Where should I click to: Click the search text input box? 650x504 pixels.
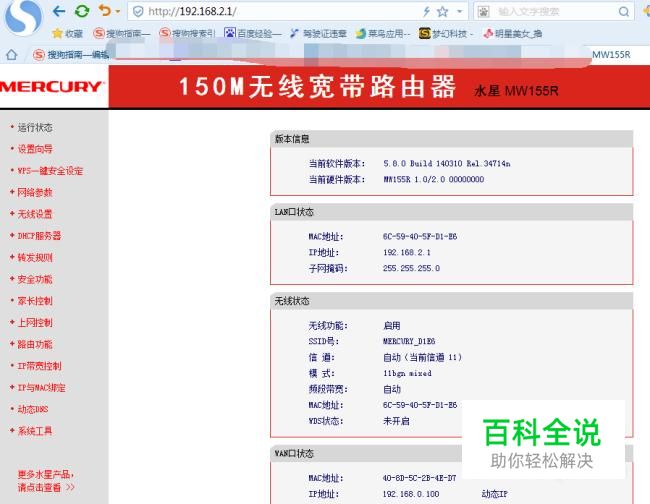pyautogui.click(x=553, y=11)
